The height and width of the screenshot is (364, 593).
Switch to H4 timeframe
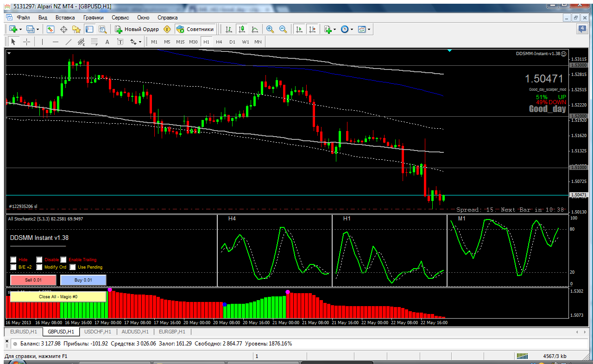219,42
